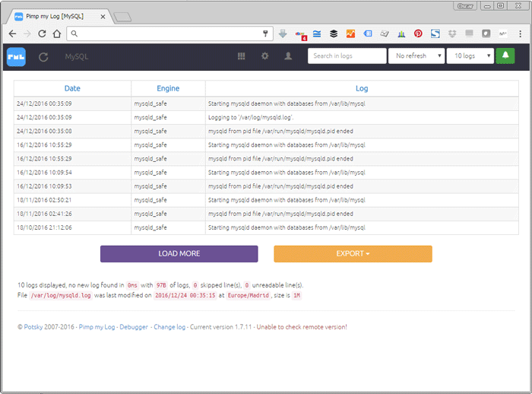This screenshot has height=394, width=532.
Task: Click the Oscar user profile button
Action: click(465, 6)
